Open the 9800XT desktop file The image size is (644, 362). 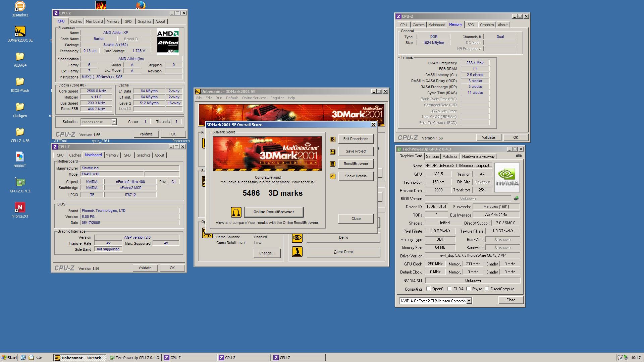20,160
